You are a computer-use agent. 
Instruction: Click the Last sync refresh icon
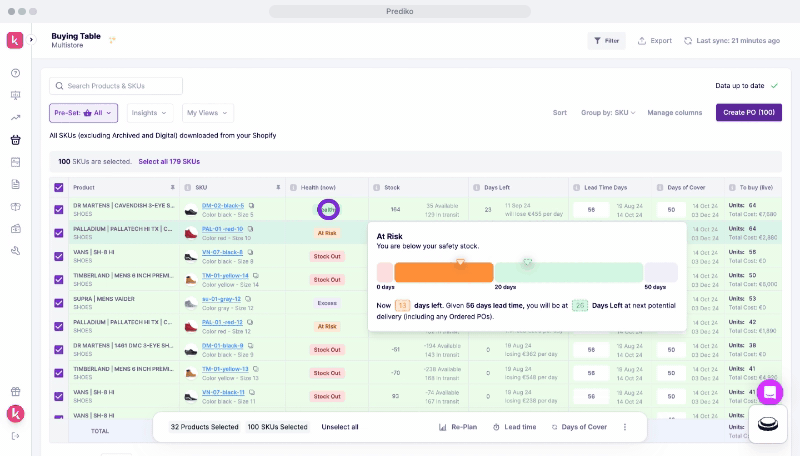[x=688, y=41]
